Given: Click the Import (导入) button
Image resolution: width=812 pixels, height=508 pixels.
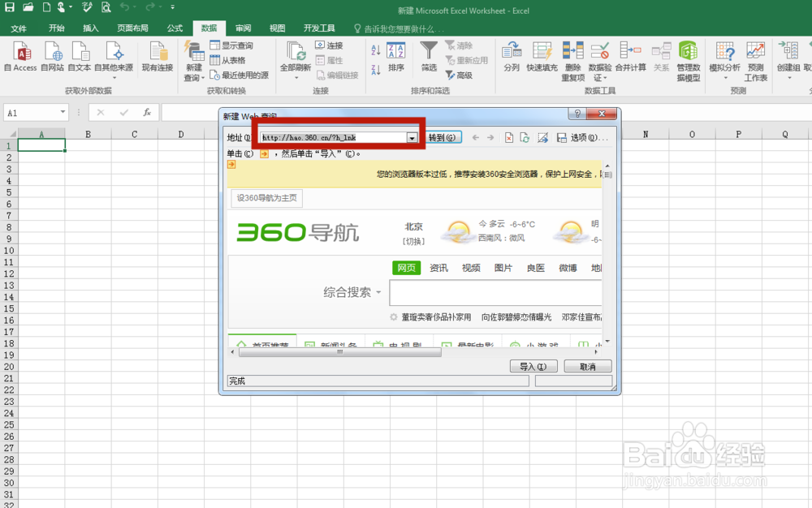Looking at the screenshot, I should click(x=533, y=366).
